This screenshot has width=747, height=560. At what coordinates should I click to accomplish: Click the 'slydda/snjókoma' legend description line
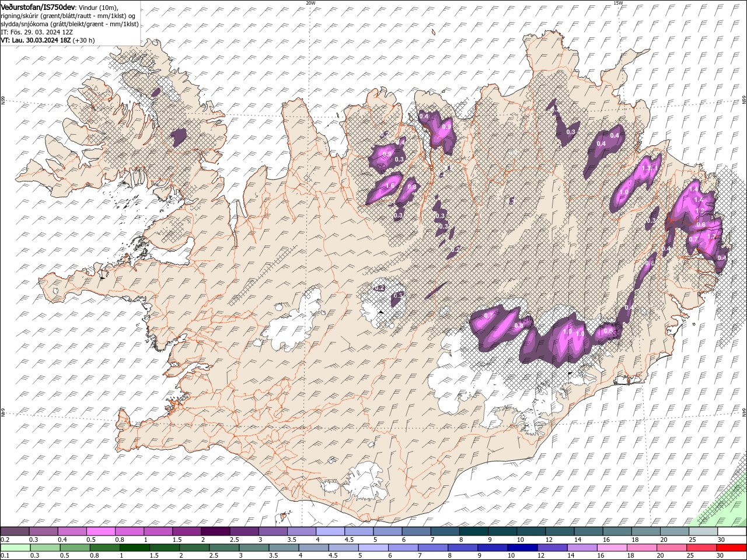click(69, 24)
